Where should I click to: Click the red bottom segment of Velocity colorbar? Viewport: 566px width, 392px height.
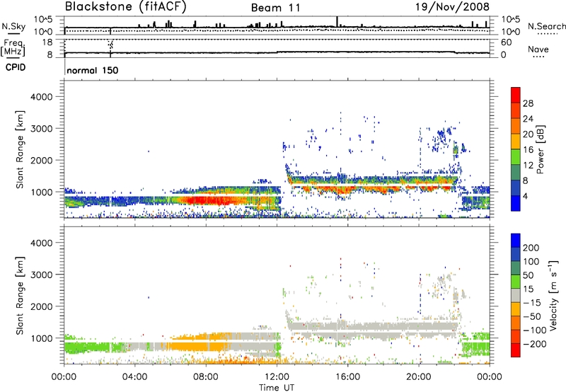coord(516,350)
